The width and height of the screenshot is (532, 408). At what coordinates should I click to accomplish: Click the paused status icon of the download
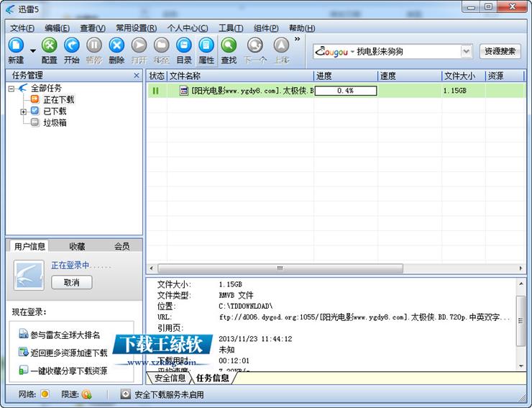(156, 91)
